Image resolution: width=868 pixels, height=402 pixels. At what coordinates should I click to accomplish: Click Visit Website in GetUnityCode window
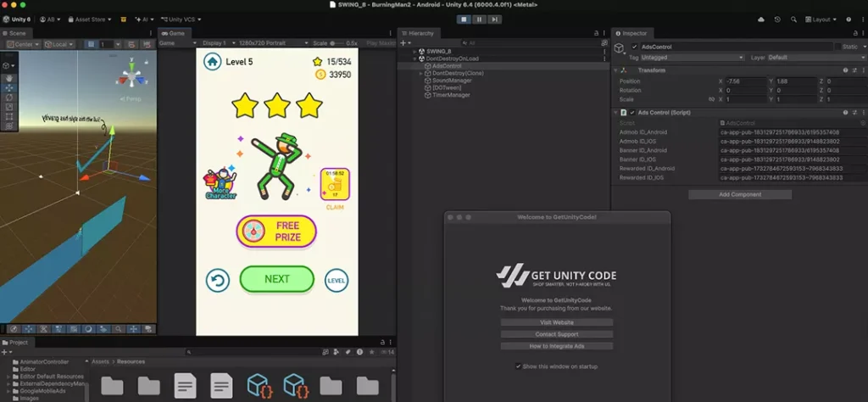[x=557, y=322]
